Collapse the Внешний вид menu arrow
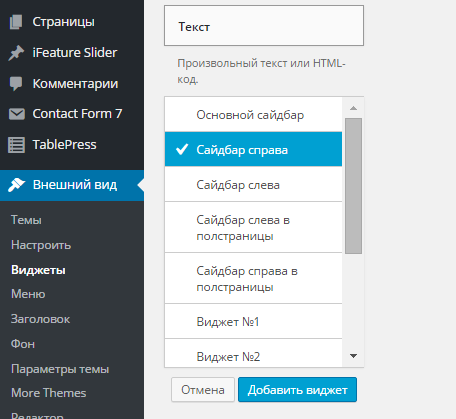 [141, 185]
